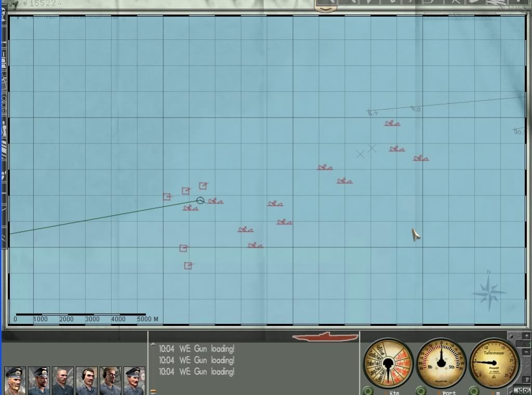This screenshot has width=532, height=395.
Task: Increase time compression with plus button
Action: 527,336
